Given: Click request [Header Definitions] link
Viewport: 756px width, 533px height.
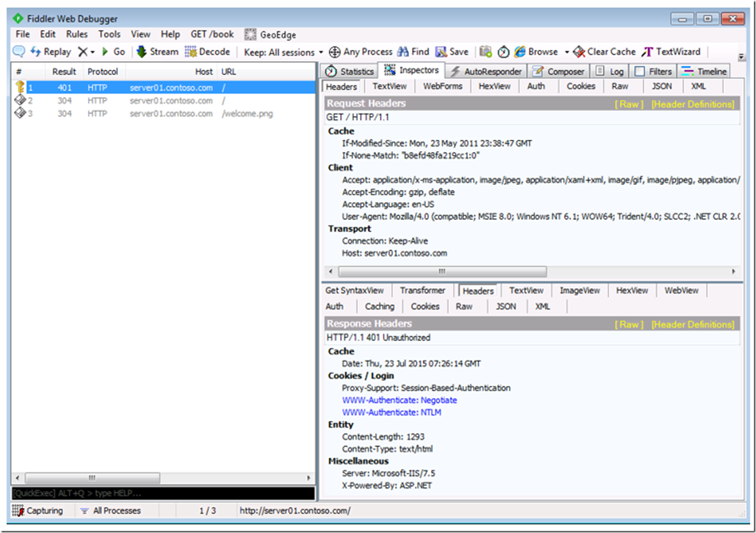Looking at the screenshot, I should [x=693, y=104].
